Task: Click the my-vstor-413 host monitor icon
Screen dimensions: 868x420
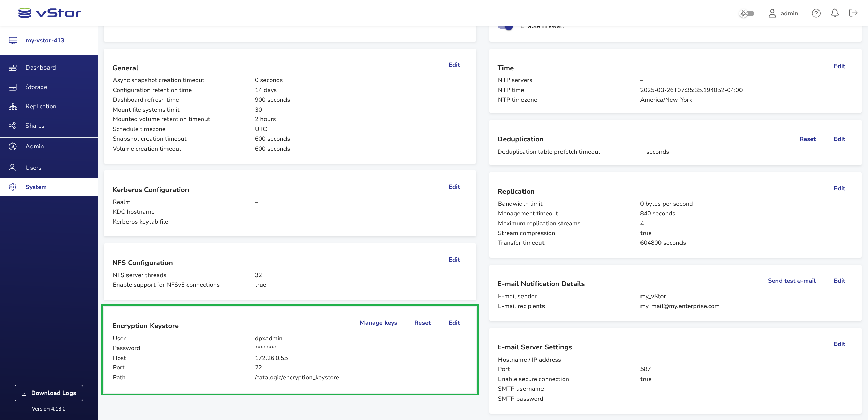Action: coord(13,40)
